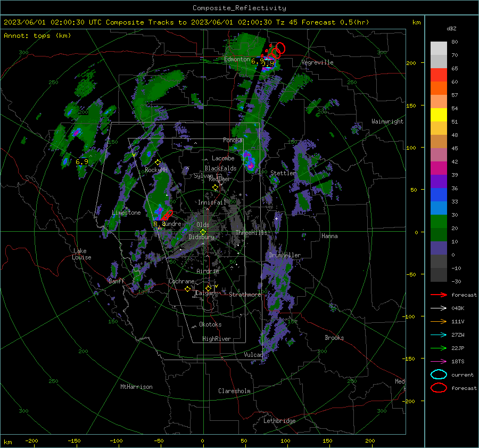Click the Drumheller city label
The width and height of the screenshot is (479, 448).
[285, 255]
